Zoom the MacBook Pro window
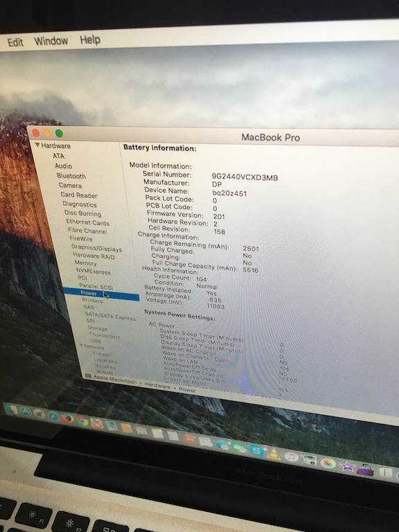 (x=59, y=133)
